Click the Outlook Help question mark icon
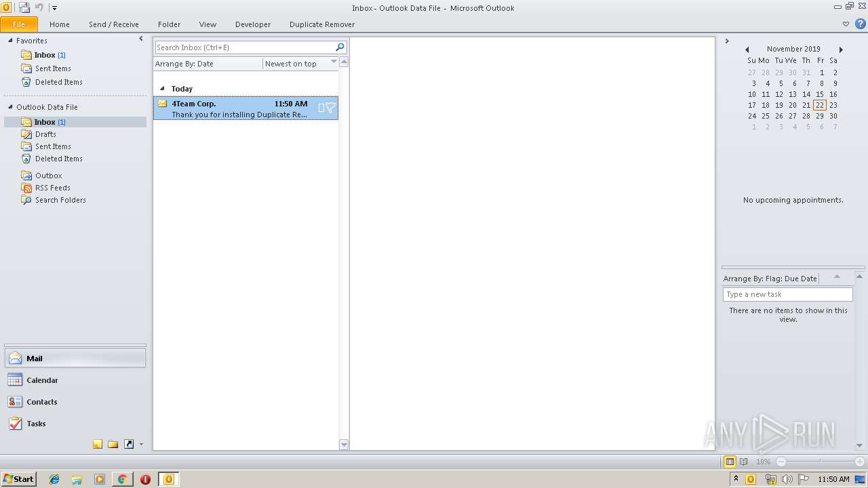868x488 pixels. pyautogui.click(x=860, y=24)
